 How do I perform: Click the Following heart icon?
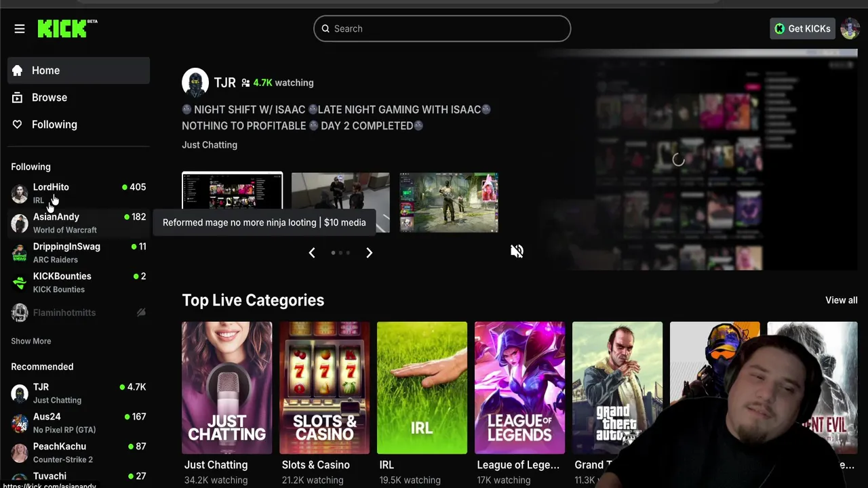(x=18, y=125)
